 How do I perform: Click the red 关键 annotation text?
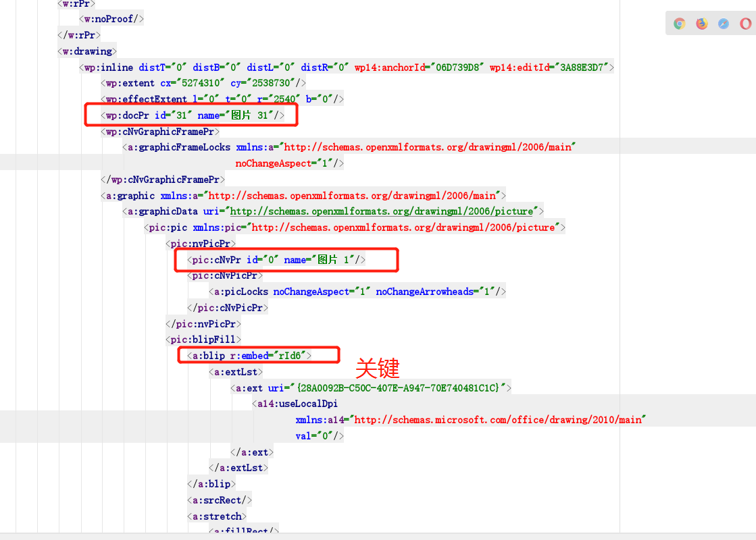(x=377, y=369)
